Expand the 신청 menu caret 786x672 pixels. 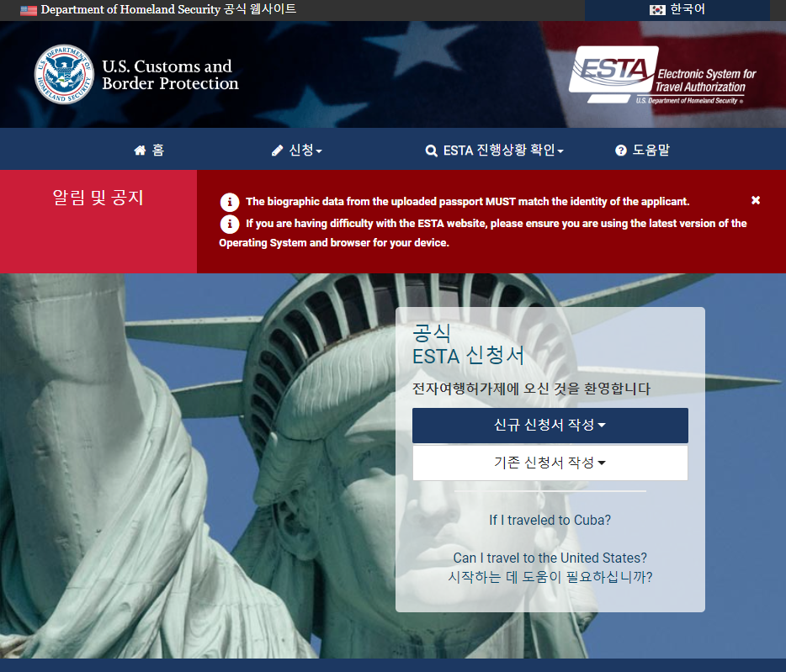click(x=319, y=151)
